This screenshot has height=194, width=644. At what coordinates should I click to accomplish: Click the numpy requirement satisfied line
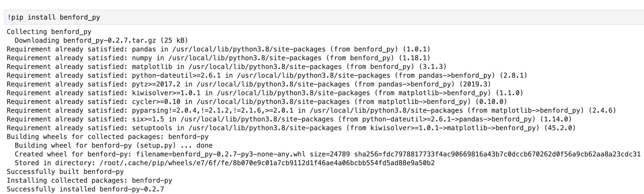[x=218, y=58]
